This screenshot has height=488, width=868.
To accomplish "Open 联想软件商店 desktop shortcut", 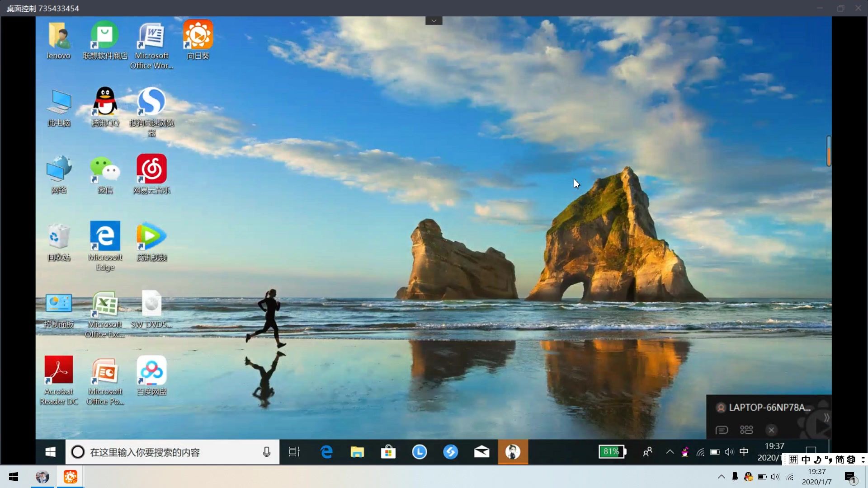I will [x=105, y=41].
